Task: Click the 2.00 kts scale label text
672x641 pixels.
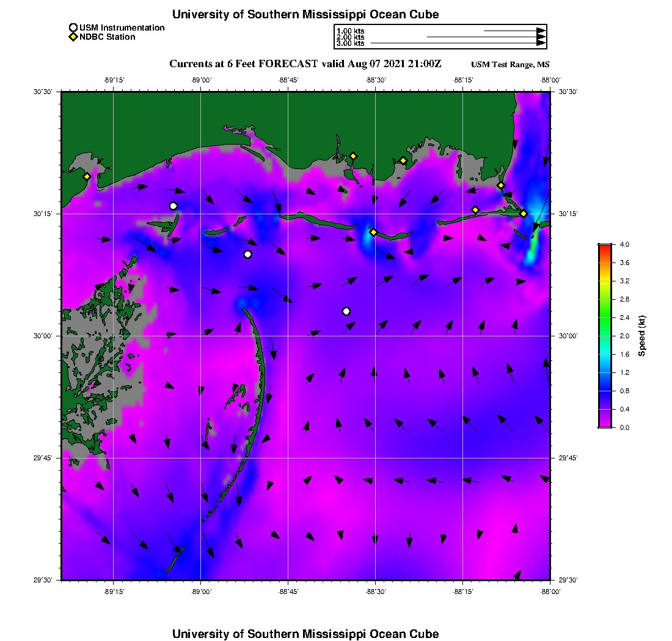Action: pos(350,37)
